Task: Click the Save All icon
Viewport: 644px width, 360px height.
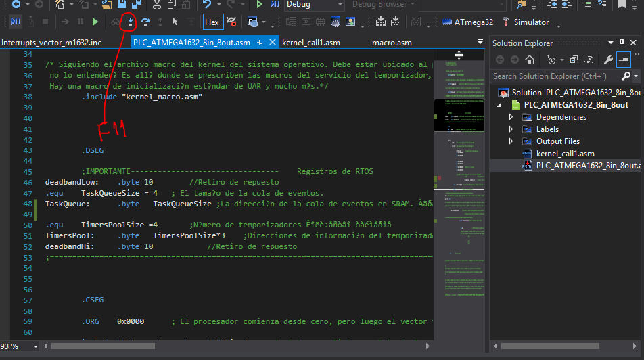Action: pyautogui.click(x=137, y=4)
